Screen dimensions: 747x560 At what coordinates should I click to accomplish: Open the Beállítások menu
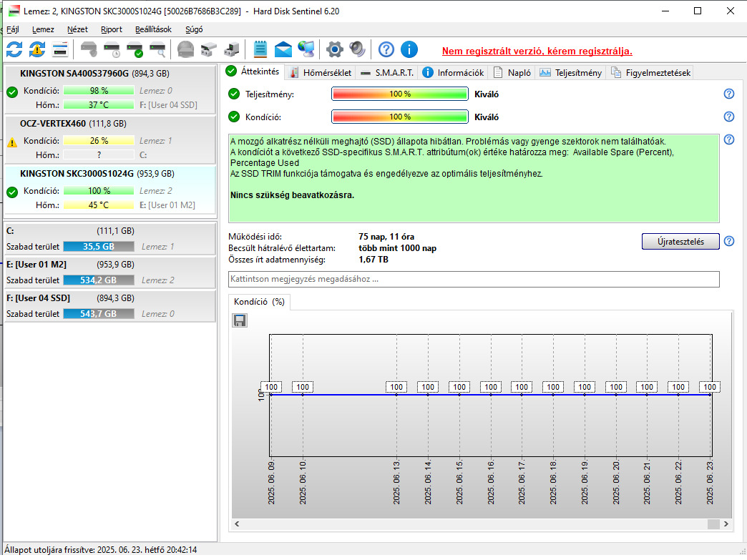153,29
